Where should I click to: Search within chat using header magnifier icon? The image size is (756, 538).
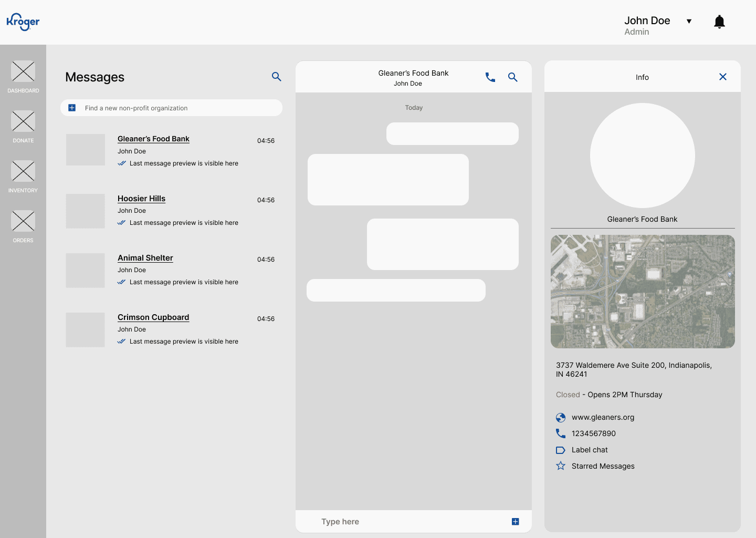click(x=513, y=77)
